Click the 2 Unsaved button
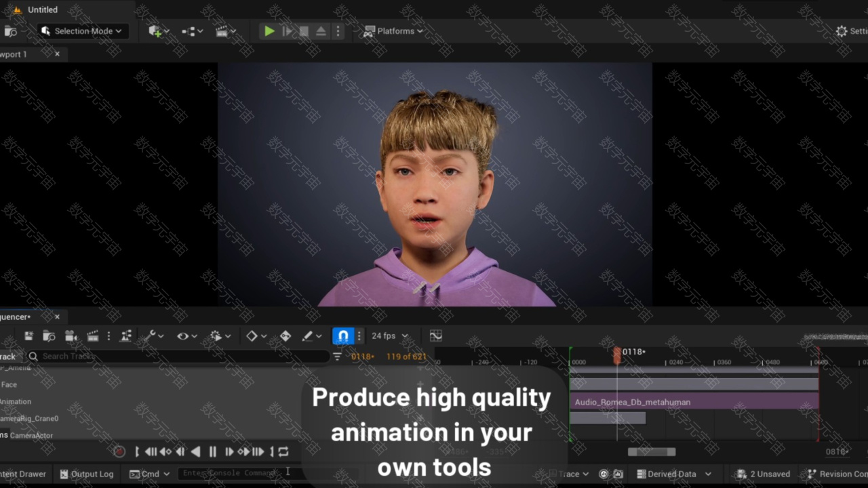 pyautogui.click(x=763, y=474)
